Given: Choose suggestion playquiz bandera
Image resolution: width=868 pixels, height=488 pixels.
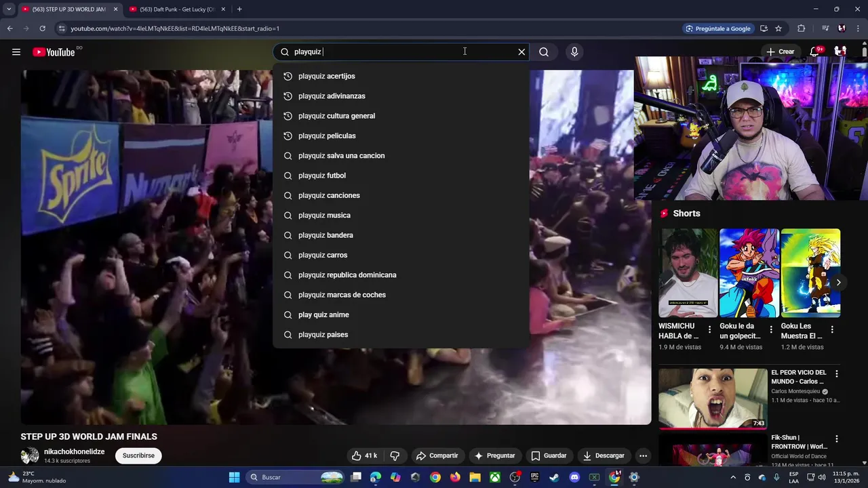Looking at the screenshot, I should [401, 235].
